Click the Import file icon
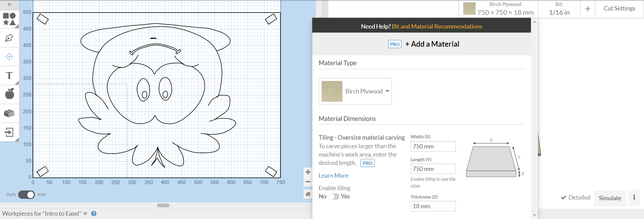The width and height of the screenshot is (644, 219). [9, 132]
